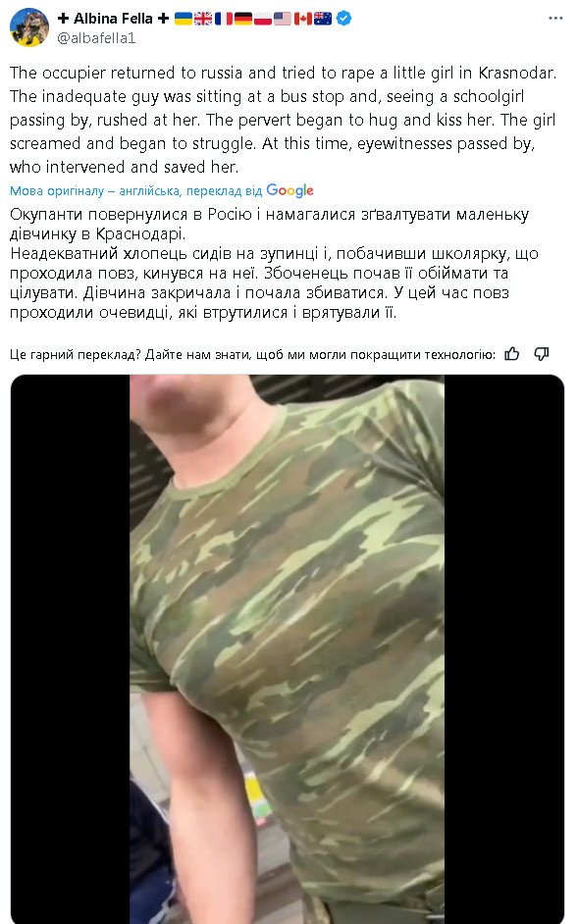
Task: Play the camouflage shirt video
Action: coord(288,648)
